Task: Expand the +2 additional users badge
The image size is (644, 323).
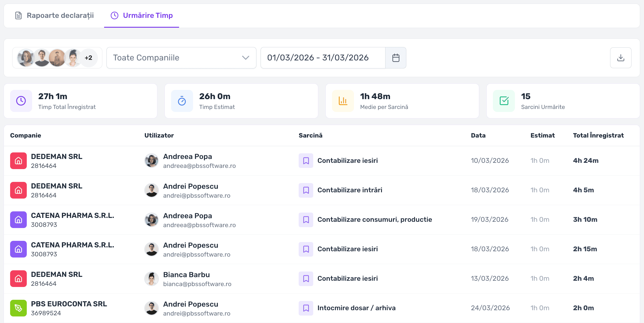Action: [88, 58]
